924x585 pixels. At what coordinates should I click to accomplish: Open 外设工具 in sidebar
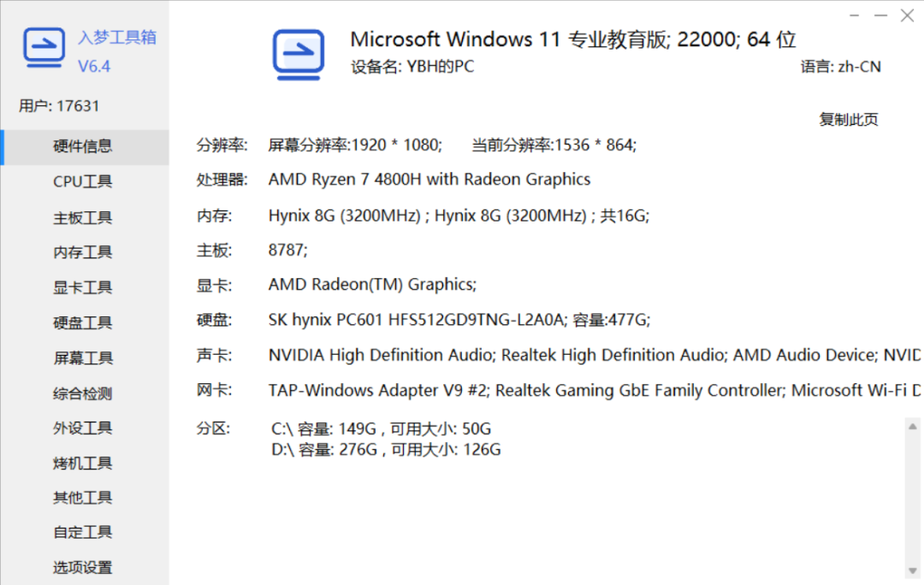click(x=82, y=428)
